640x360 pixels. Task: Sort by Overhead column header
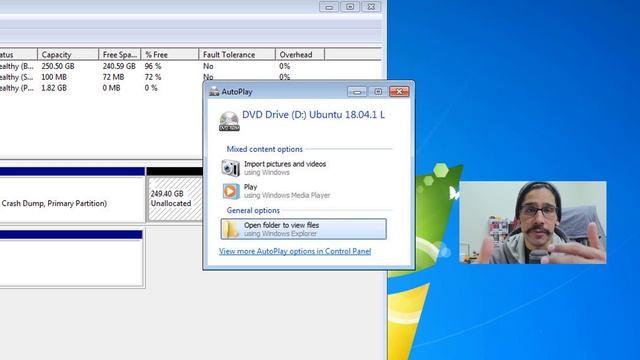(x=300, y=54)
